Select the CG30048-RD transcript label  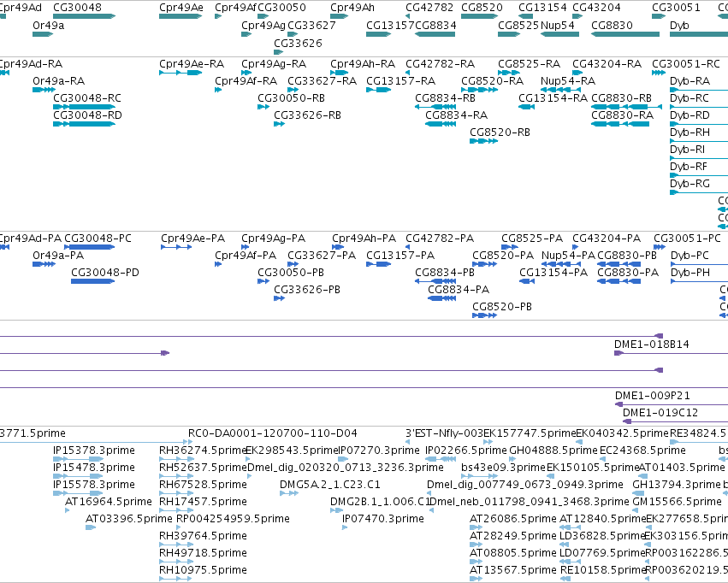click(87, 115)
